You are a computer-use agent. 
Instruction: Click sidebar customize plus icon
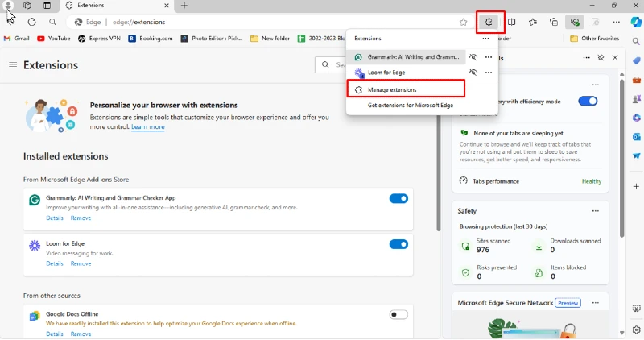click(636, 186)
